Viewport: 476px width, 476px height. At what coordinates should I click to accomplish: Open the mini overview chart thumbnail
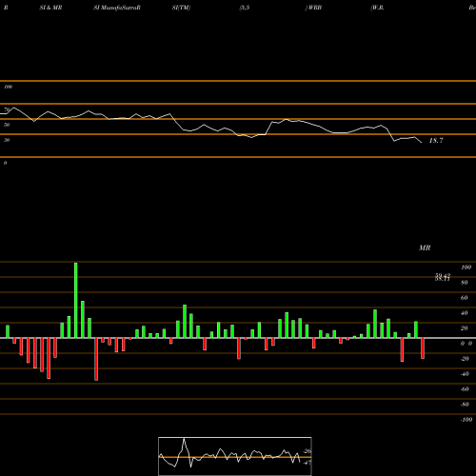coord(235,456)
